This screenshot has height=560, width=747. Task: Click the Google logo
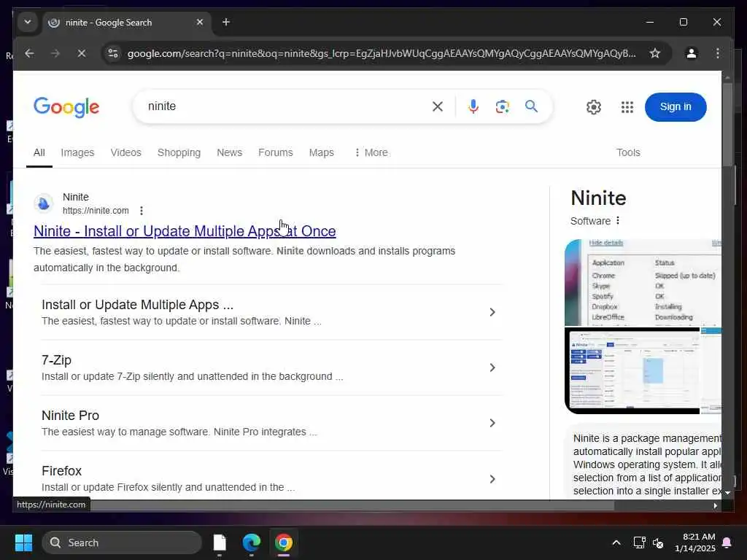click(66, 107)
